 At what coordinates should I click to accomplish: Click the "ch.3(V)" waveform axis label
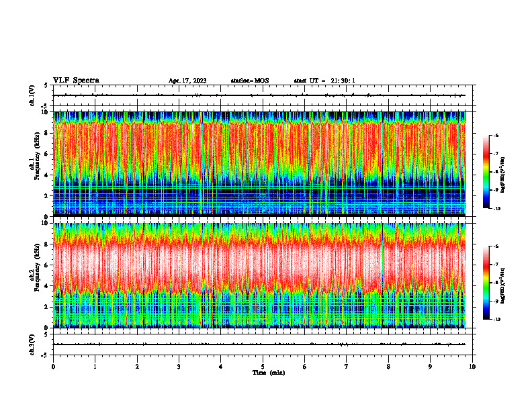32,345
